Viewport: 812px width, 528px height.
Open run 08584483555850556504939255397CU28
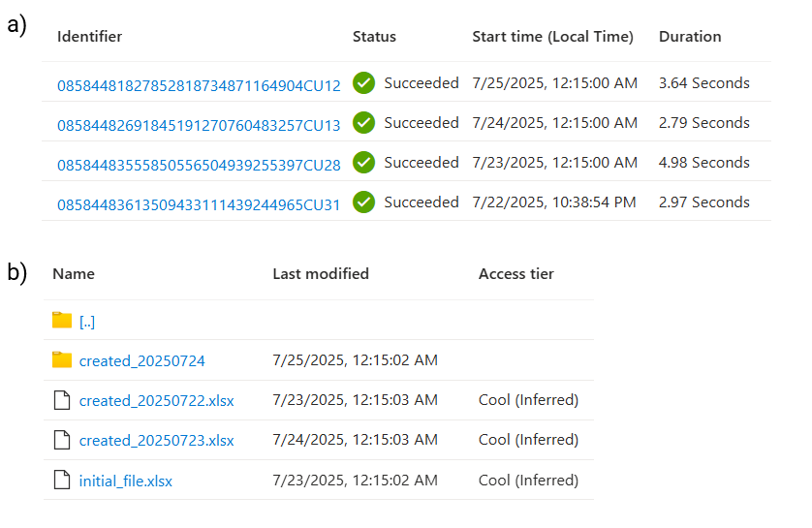pos(199,165)
